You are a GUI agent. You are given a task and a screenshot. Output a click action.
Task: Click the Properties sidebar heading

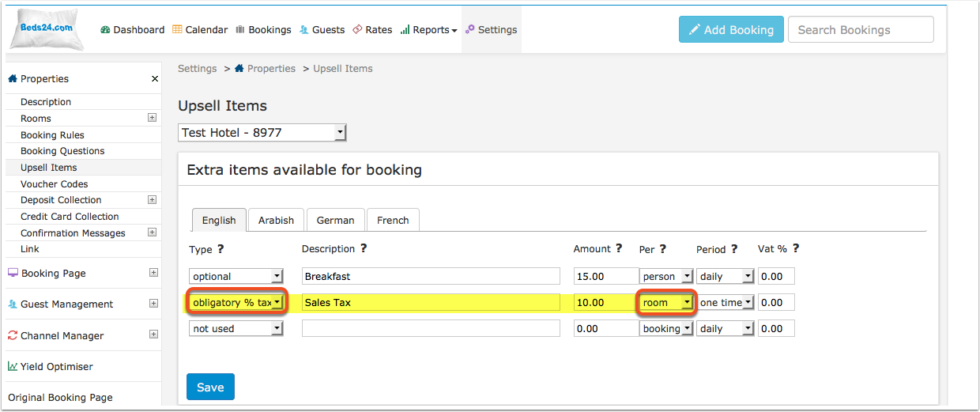tap(44, 79)
